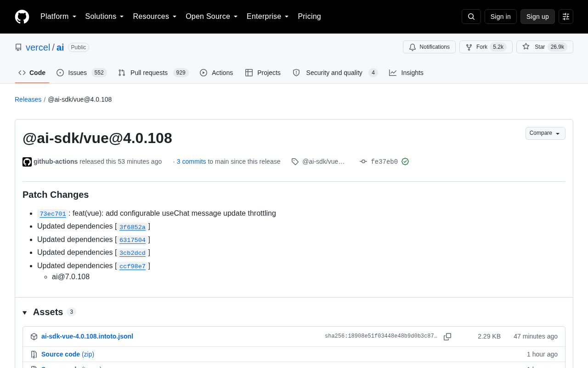Click the package icon of intoto.jsonl asset
This screenshot has height=368, width=588.
34,337
